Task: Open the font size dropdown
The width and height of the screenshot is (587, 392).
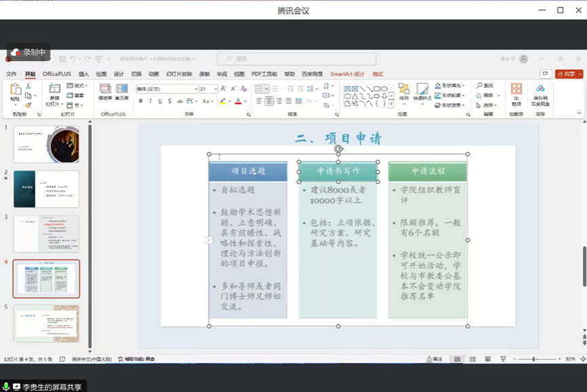Action: pos(215,89)
